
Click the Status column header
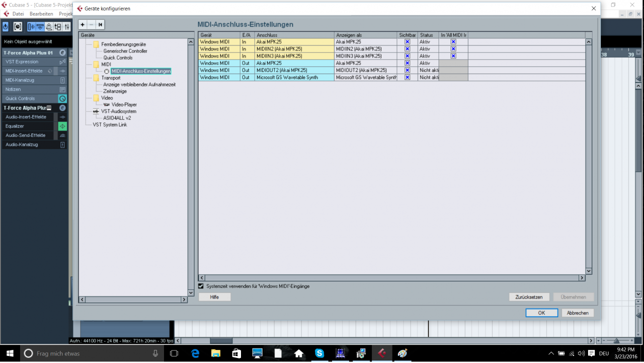428,35
